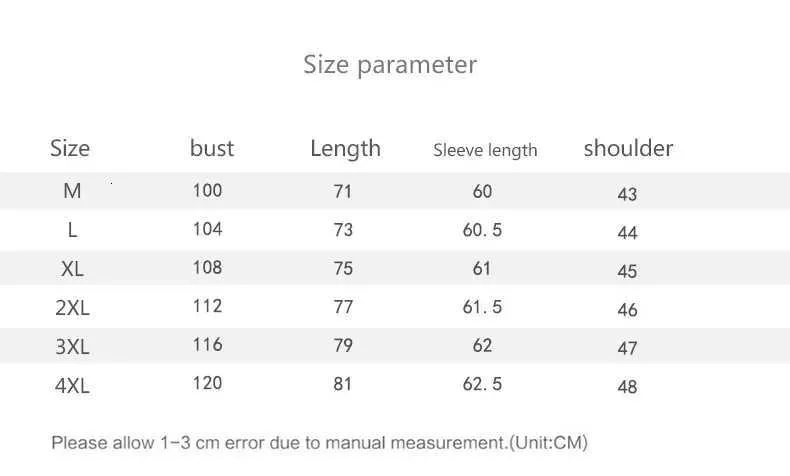Image resolution: width=790 pixels, height=476 pixels.
Task: Click the 'Size parameter' title
Action: point(390,65)
